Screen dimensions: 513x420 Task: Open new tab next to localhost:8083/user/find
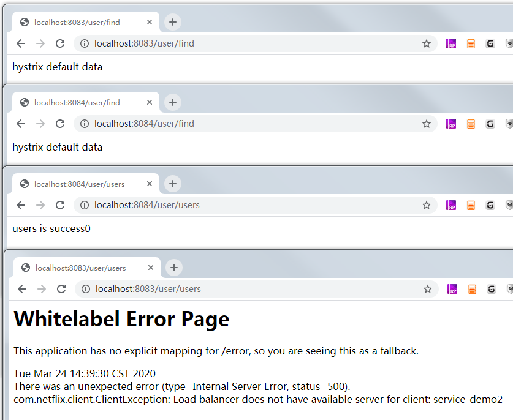[173, 22]
